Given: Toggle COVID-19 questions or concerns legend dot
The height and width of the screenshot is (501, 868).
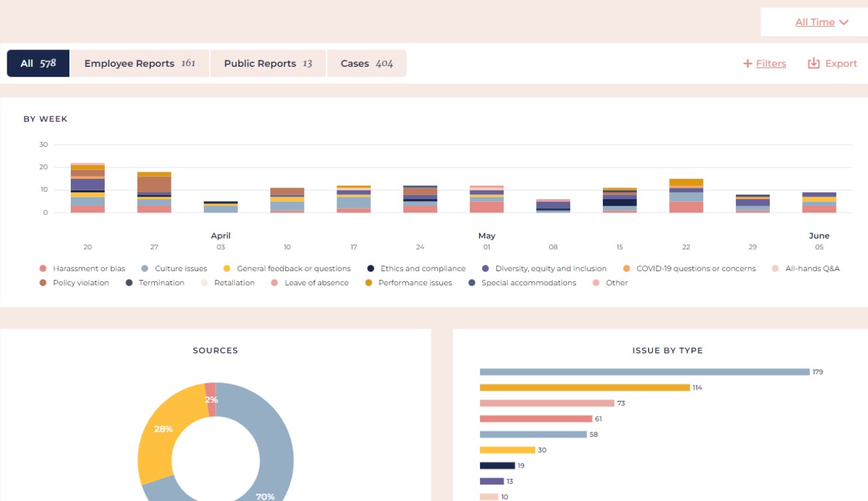Looking at the screenshot, I should 626,269.
